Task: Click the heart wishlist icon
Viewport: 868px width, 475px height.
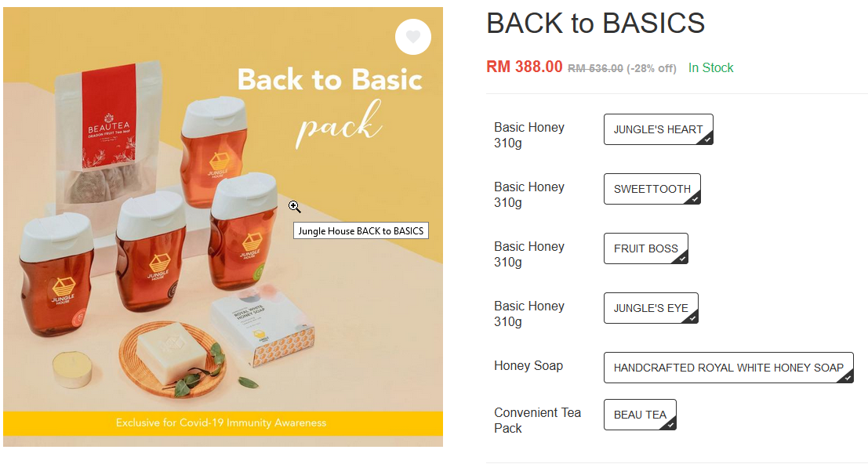Action: pyautogui.click(x=413, y=37)
